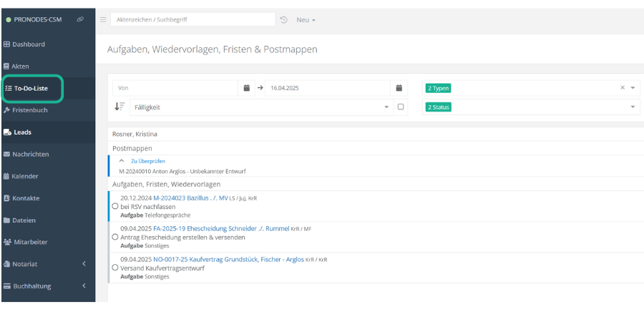Toggle the sort direction icon
Screen dimensions: 644x322
119,107
